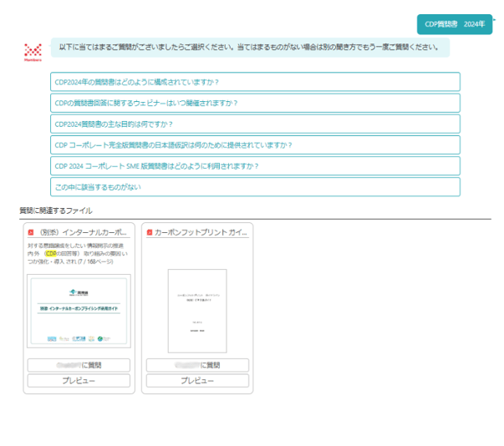Select コーポレート完全版質問書の日本語仮訳 question
Viewport: 504px width, 446px height.
pos(255,145)
